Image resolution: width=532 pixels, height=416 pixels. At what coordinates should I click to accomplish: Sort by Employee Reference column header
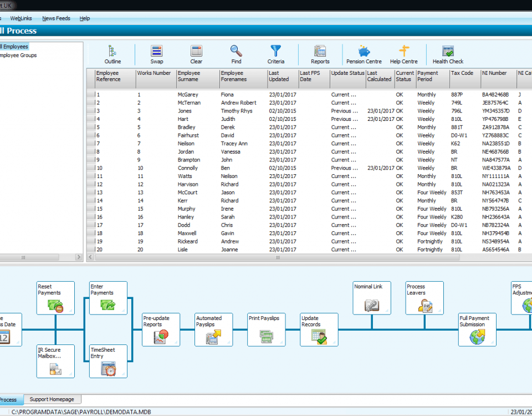click(115, 79)
